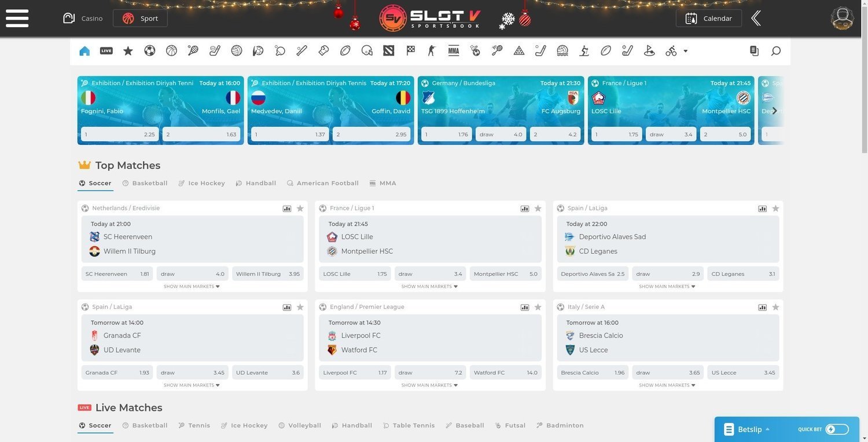Switch Top Matches to Ice Hockey tab

click(x=201, y=183)
